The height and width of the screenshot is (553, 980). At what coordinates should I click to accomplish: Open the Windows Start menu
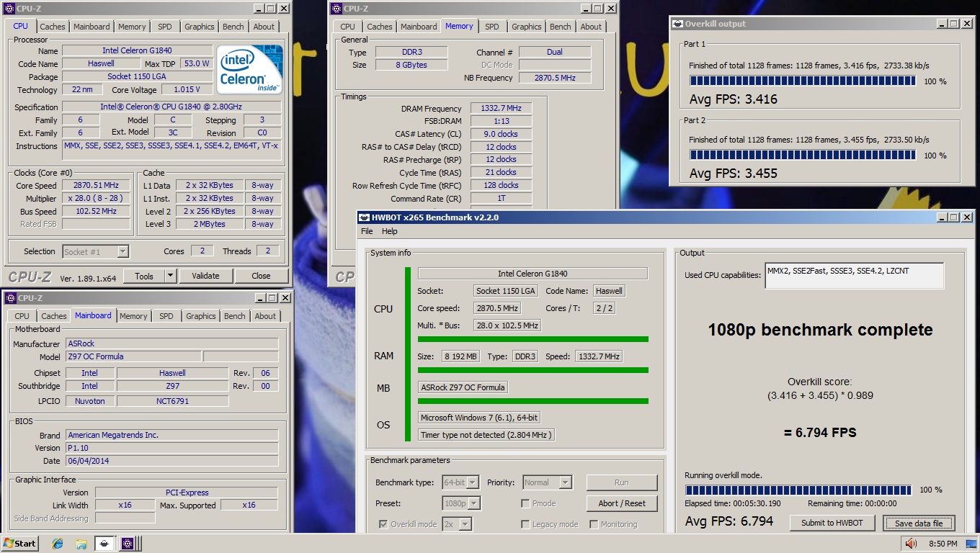pos(20,543)
